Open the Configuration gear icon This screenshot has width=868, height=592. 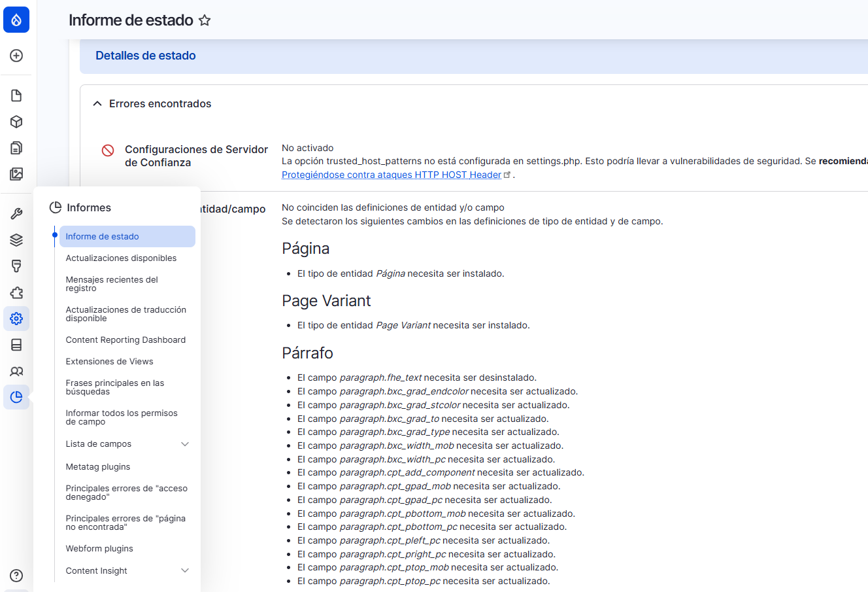[x=15, y=319]
